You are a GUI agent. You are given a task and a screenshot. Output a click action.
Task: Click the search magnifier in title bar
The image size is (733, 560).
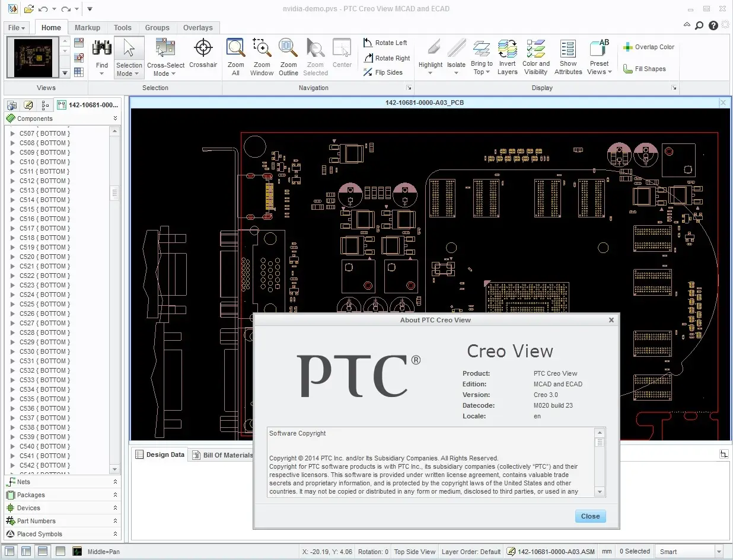[x=699, y=25]
